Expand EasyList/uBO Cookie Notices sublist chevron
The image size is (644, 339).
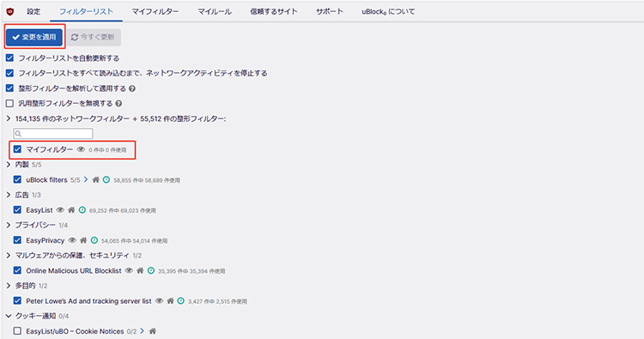(142, 331)
